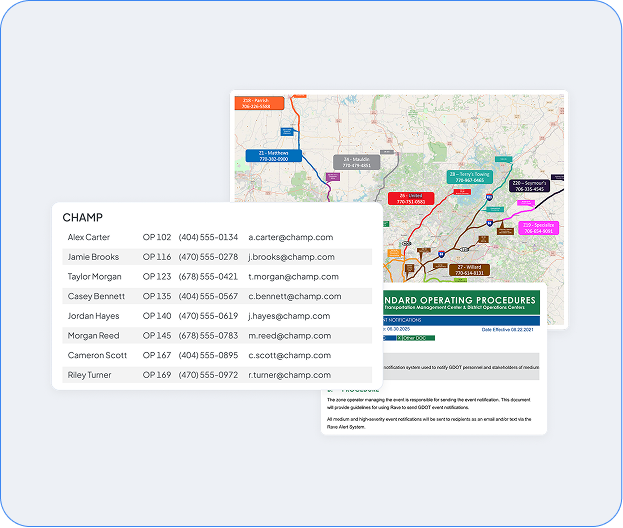Click operator code OP 123
The height and width of the screenshot is (528, 623).
click(x=157, y=277)
